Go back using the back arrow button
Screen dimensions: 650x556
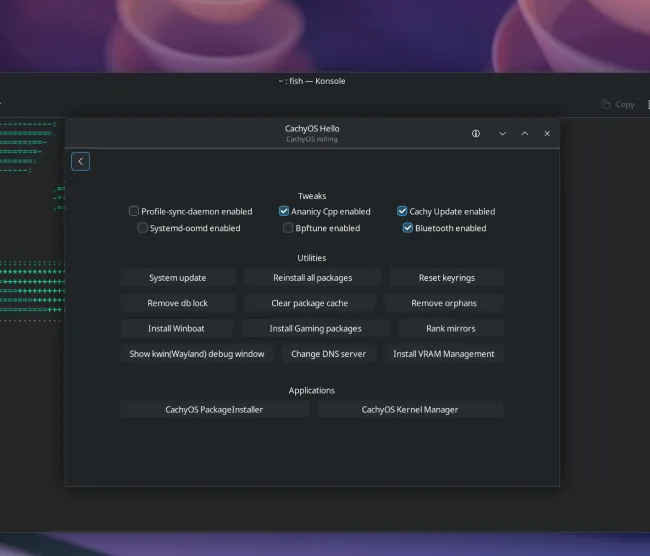[80, 161]
